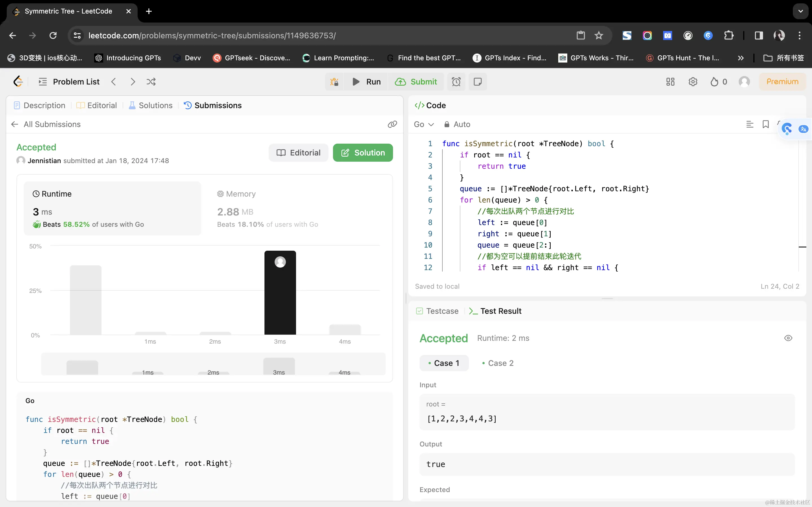Expand the Go language dropdown
Viewport: 812px width, 507px height.
pos(423,124)
